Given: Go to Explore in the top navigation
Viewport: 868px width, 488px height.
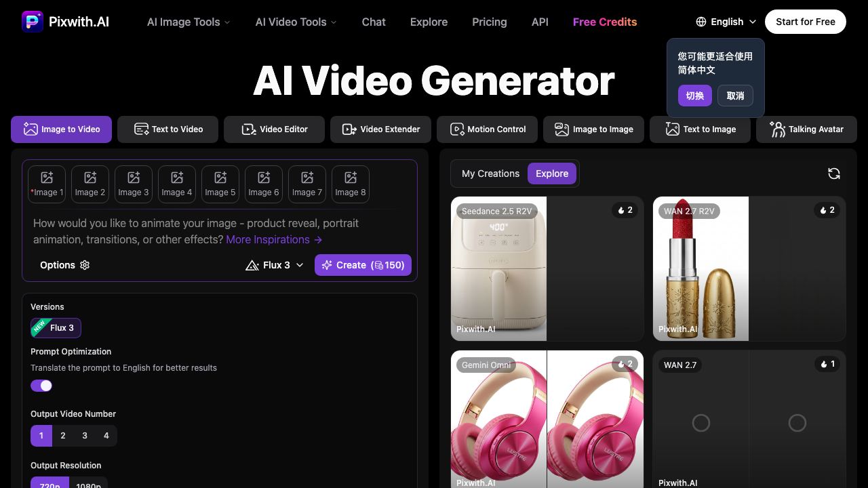Looking at the screenshot, I should (429, 22).
